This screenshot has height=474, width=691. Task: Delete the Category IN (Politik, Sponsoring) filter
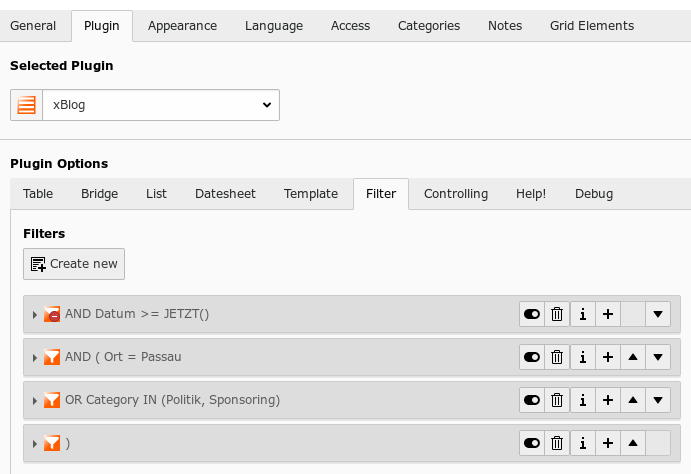point(557,400)
